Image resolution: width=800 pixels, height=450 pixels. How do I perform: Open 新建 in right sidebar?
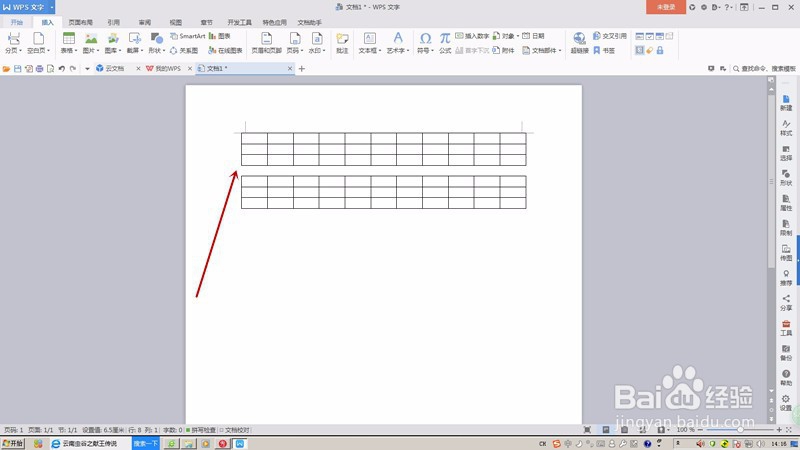[786, 103]
